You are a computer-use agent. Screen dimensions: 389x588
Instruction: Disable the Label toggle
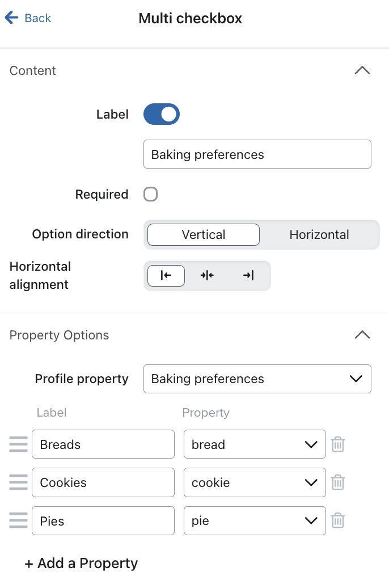coord(161,114)
